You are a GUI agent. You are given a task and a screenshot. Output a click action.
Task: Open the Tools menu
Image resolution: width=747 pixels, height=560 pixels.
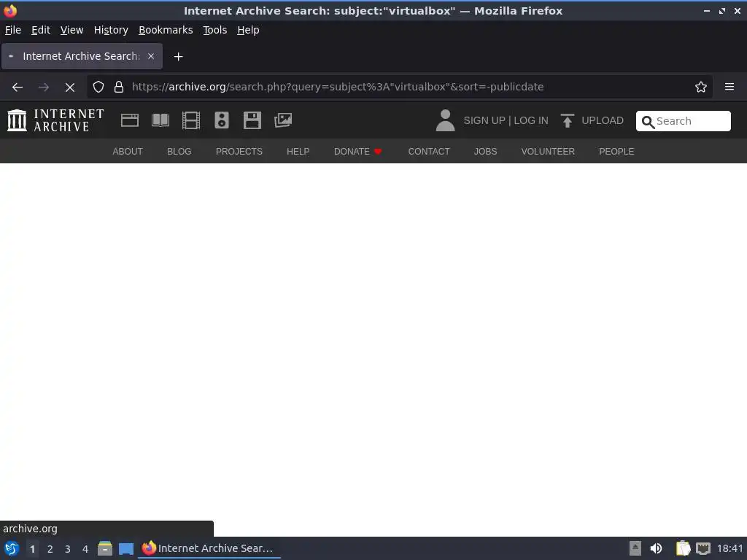point(215,30)
